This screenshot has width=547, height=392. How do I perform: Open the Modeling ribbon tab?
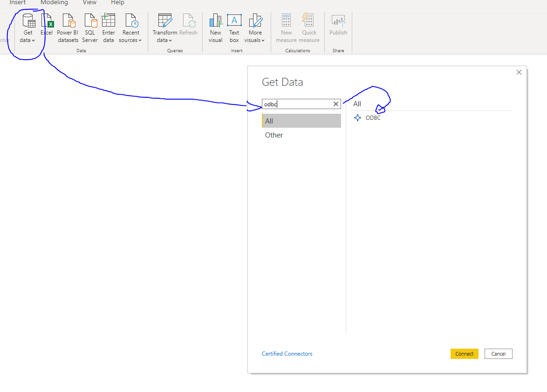pyautogui.click(x=54, y=3)
